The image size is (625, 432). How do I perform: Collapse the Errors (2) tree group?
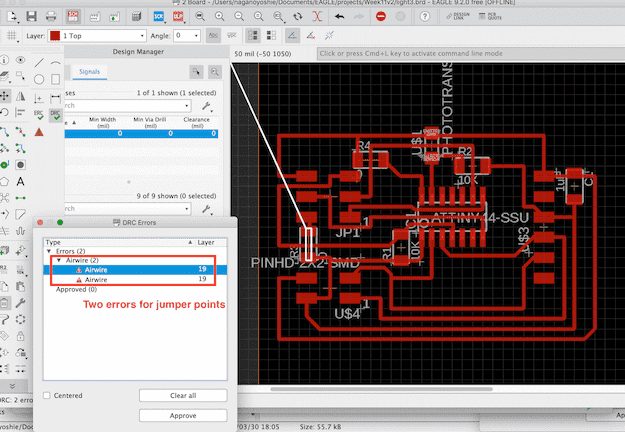click(x=48, y=251)
